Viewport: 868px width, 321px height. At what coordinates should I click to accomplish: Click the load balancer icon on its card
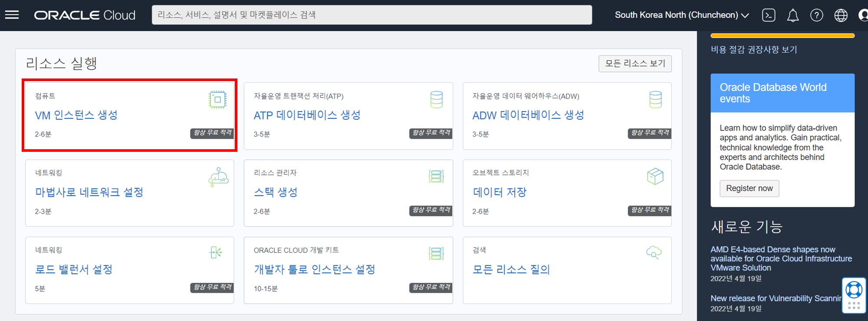click(216, 252)
